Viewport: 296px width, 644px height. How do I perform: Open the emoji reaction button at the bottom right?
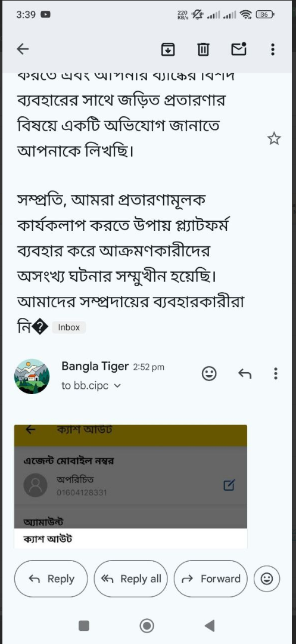tap(267, 578)
